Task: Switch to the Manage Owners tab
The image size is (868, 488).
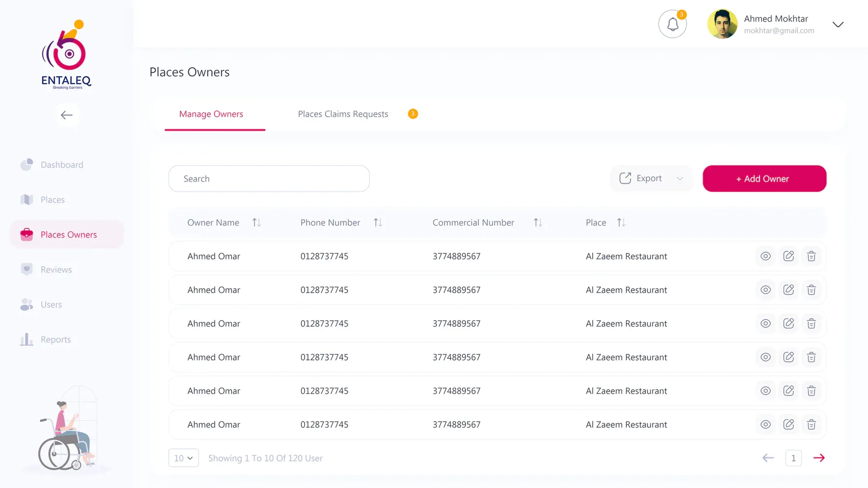Action: click(x=211, y=114)
